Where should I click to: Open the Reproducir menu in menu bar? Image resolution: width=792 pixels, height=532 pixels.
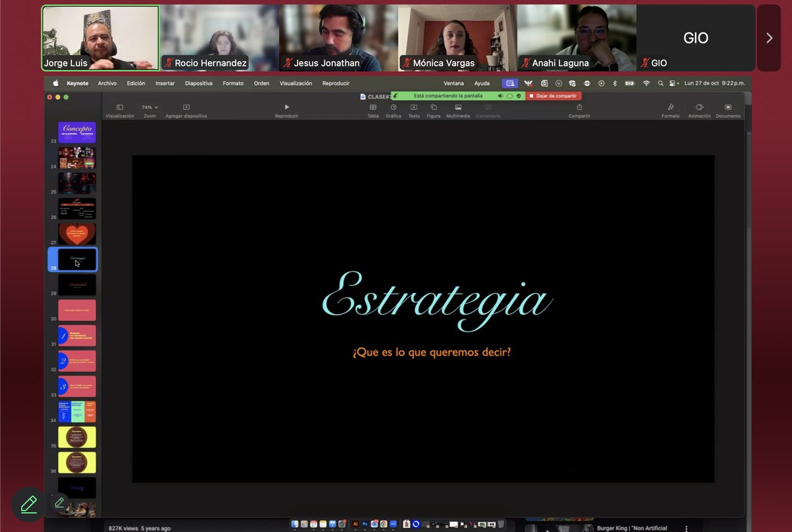coord(336,83)
